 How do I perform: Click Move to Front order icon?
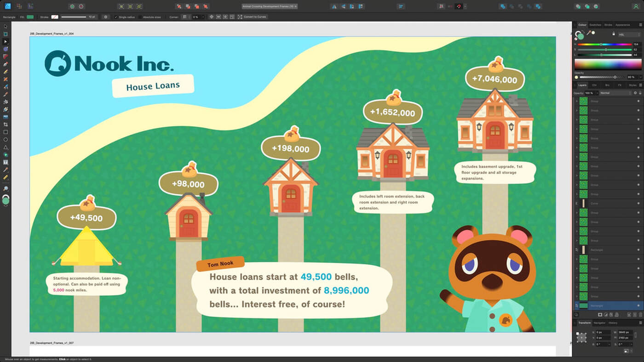click(206, 6)
